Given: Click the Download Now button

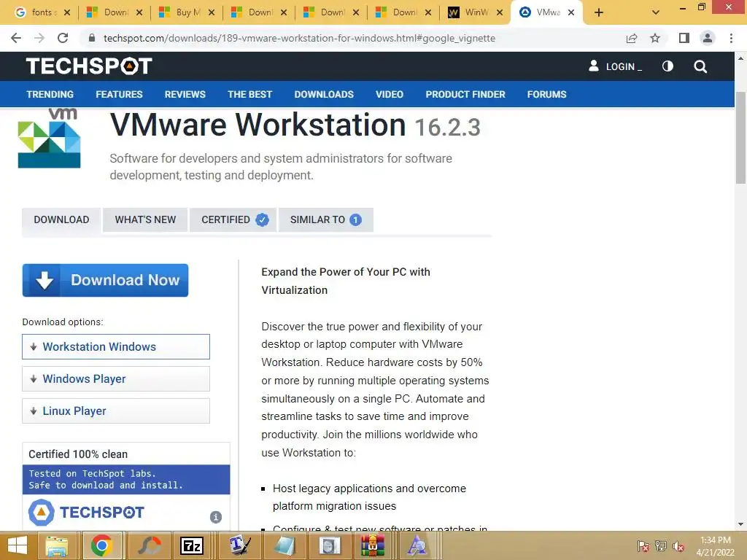Looking at the screenshot, I should point(105,280).
